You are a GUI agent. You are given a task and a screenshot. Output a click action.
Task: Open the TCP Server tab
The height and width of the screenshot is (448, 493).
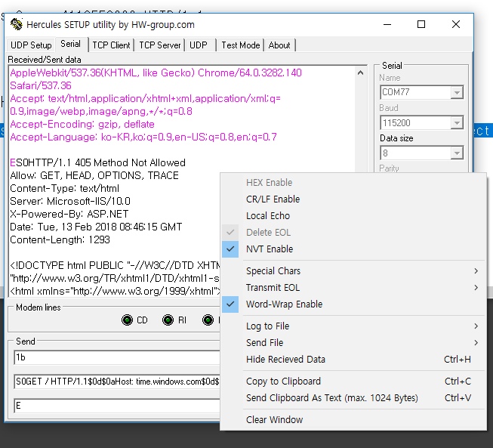160,45
